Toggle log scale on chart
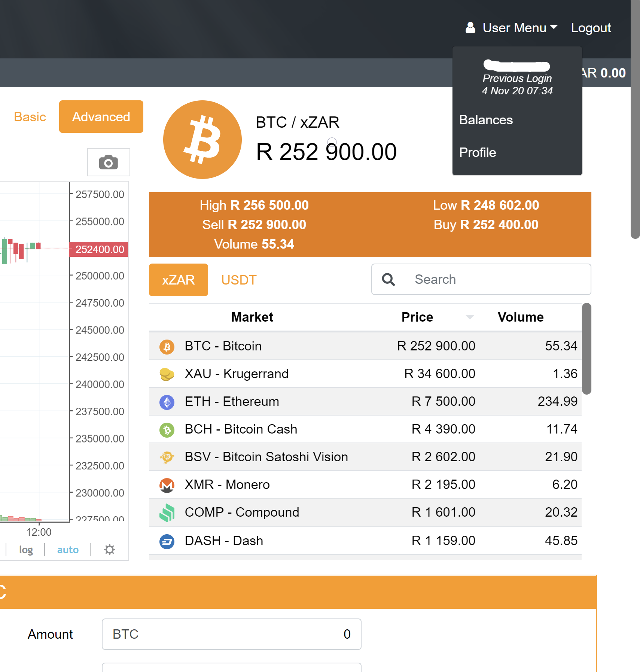The width and height of the screenshot is (640, 672). pyautogui.click(x=26, y=550)
